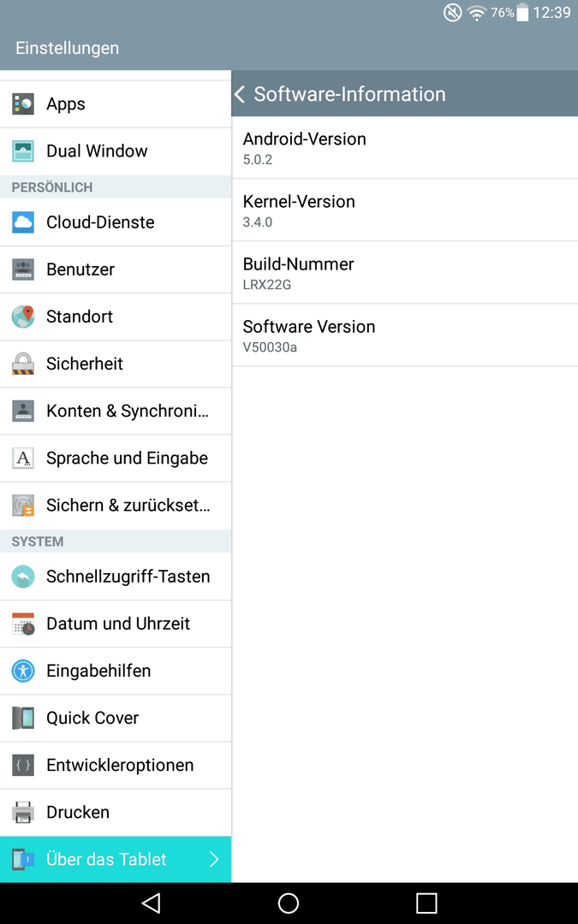Screen dimensions: 578x924
Task: Expand Über das Tablet arrow
Action: coord(214,859)
